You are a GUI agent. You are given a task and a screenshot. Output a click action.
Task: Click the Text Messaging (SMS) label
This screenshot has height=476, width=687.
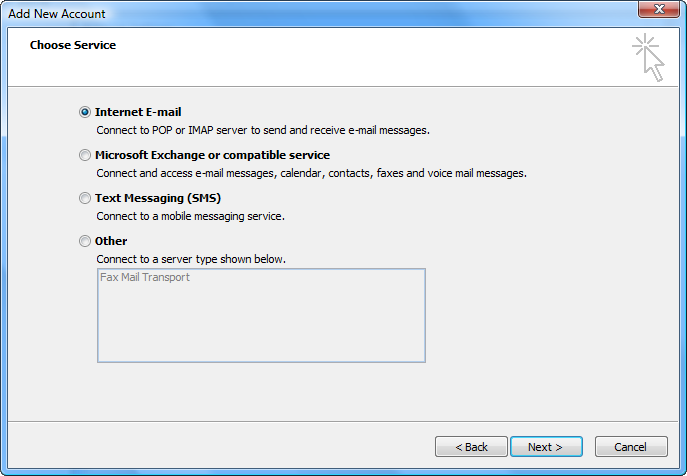coord(158,198)
